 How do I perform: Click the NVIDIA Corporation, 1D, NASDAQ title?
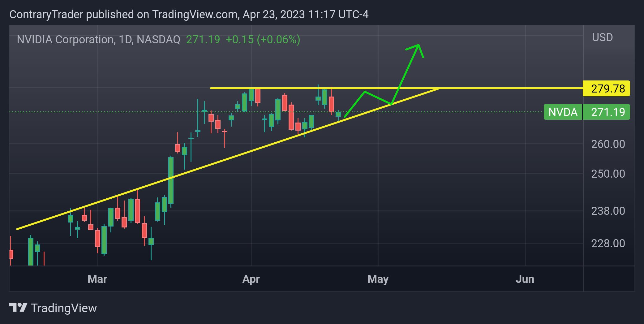pos(98,40)
